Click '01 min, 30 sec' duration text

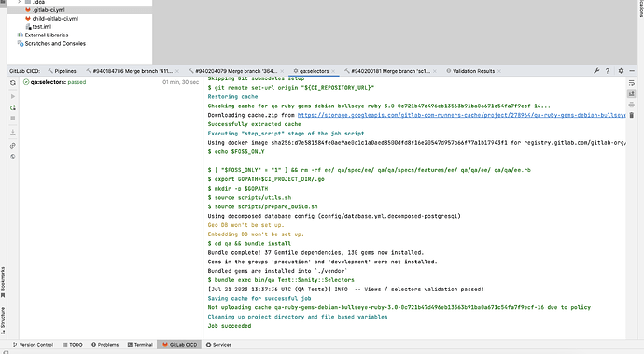click(181, 82)
